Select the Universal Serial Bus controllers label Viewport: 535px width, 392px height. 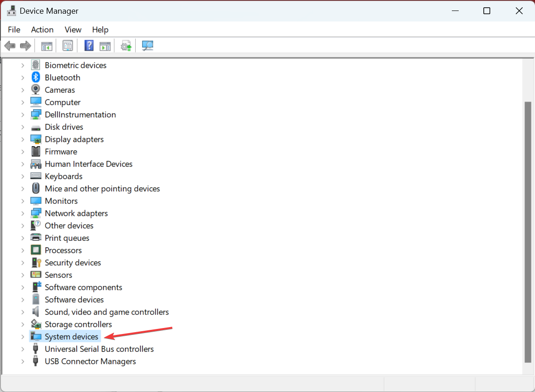99,349
